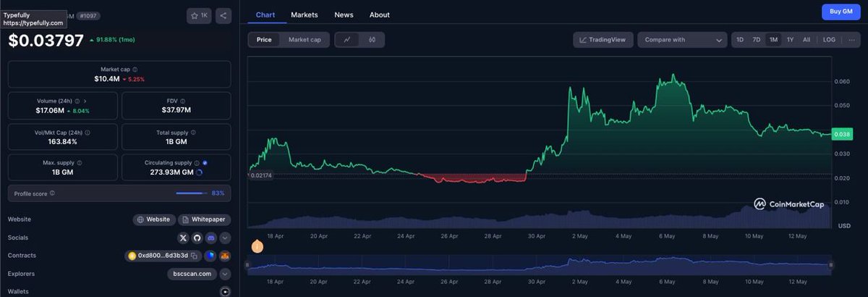
Task: Grab left handle of range selector
Action: pos(247,265)
